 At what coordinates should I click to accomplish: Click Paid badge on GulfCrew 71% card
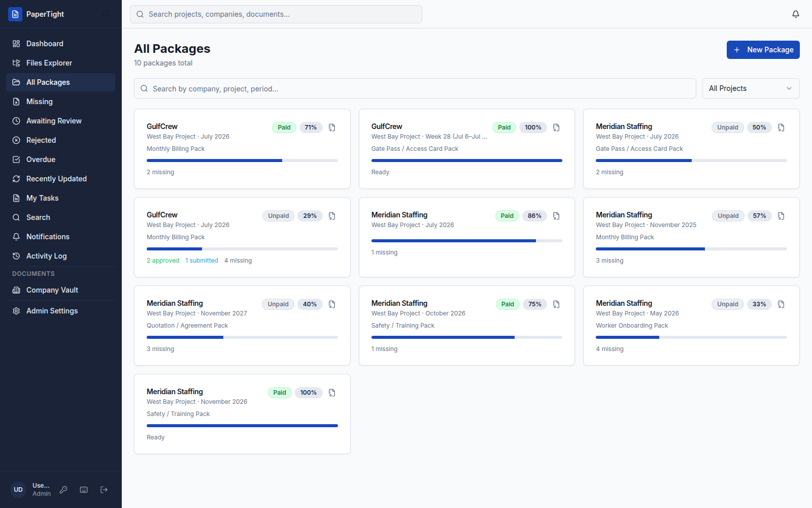click(284, 128)
